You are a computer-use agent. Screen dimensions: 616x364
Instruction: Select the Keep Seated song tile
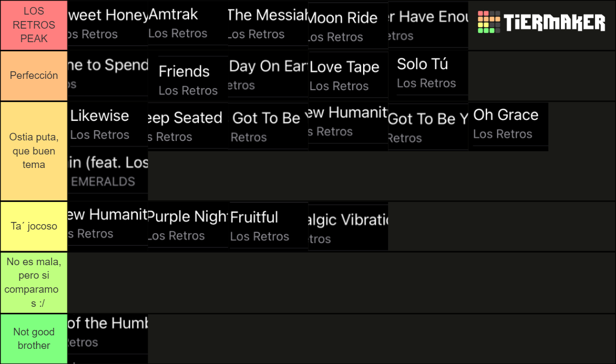pyautogui.click(x=188, y=126)
